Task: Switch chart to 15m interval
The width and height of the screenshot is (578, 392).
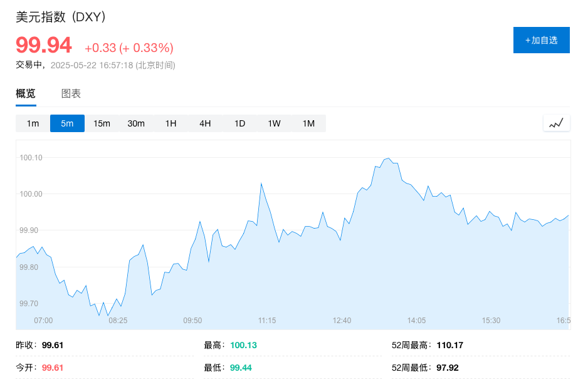Action: tap(102, 123)
